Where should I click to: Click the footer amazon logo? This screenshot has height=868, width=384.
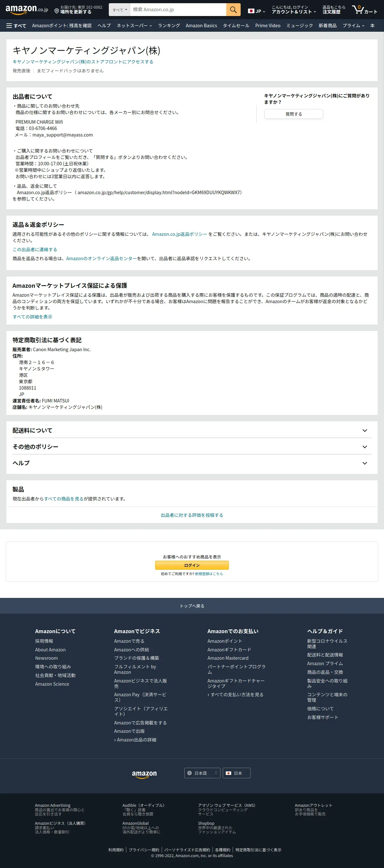click(x=144, y=774)
